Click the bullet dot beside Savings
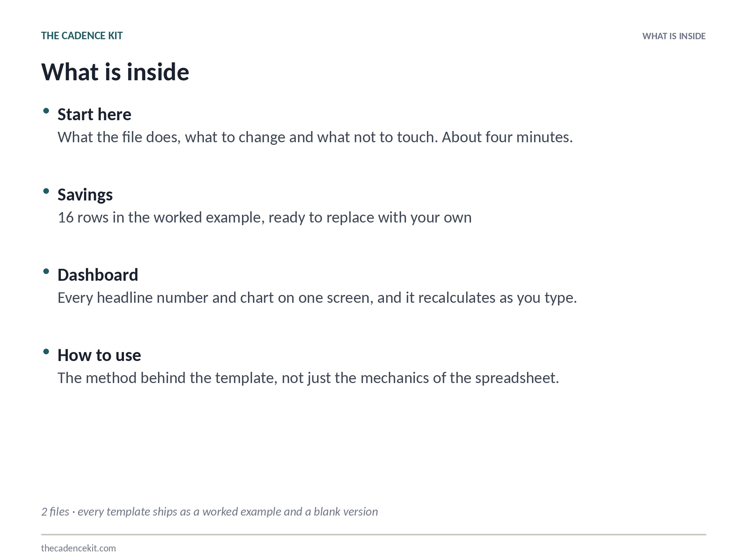 [46, 191]
